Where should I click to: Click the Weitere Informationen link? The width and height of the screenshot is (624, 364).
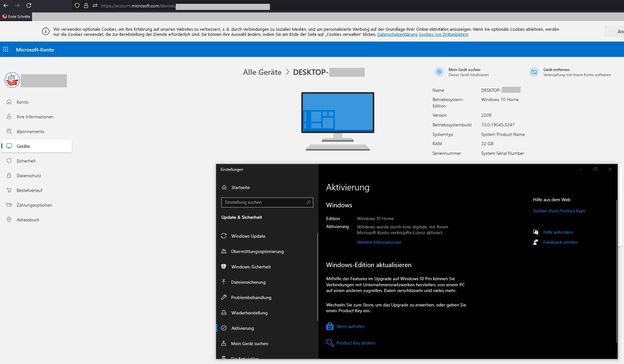(379, 242)
